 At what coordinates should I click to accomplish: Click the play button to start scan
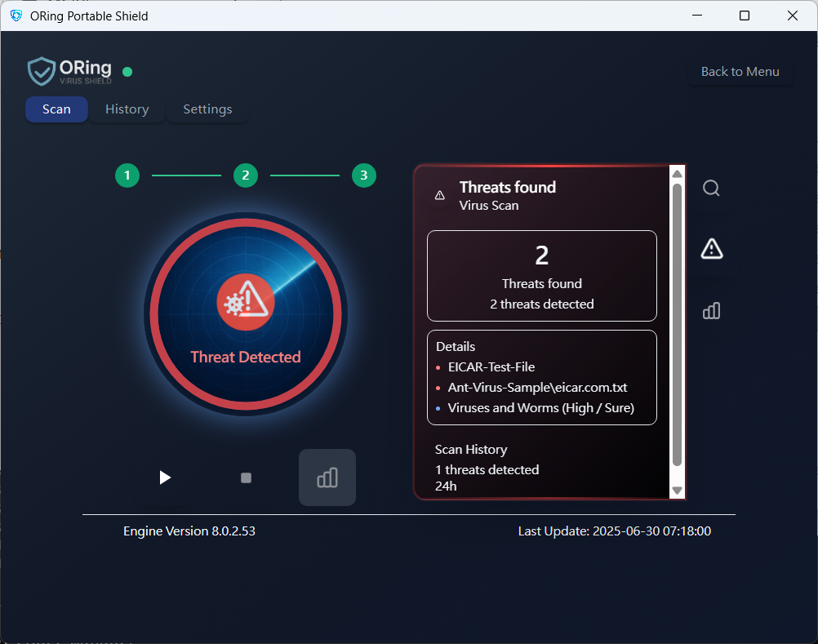[165, 477]
